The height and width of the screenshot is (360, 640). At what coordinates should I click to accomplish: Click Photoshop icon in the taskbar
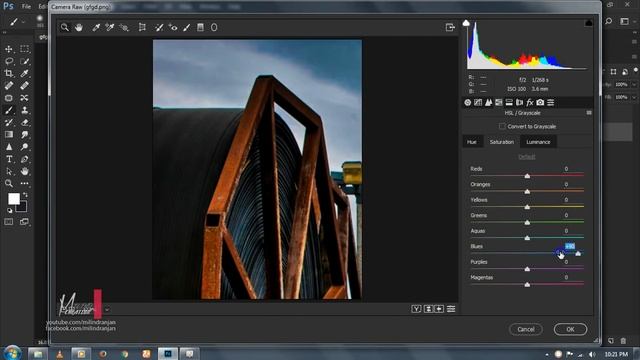(168, 353)
